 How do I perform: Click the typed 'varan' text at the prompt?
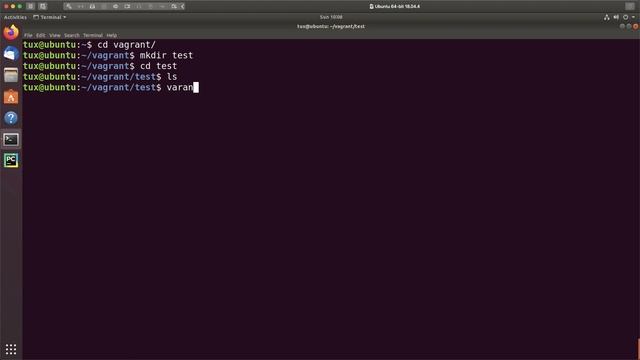180,87
